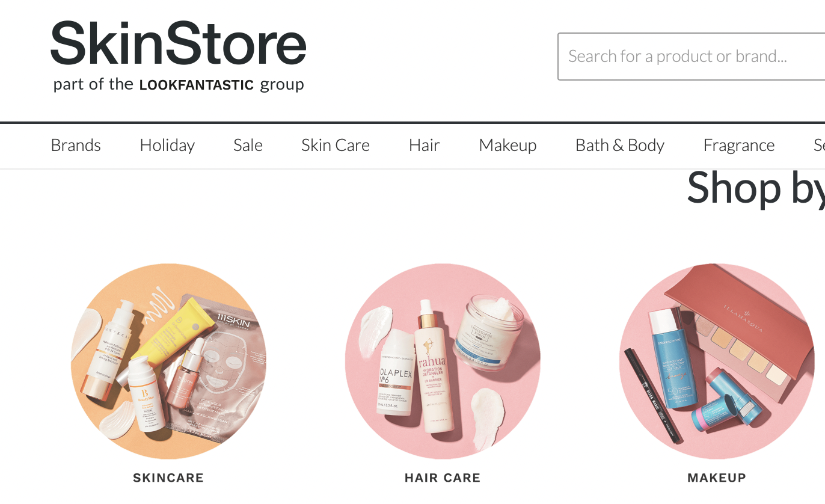
Task: Open the Fragrance menu
Action: pyautogui.click(x=739, y=145)
